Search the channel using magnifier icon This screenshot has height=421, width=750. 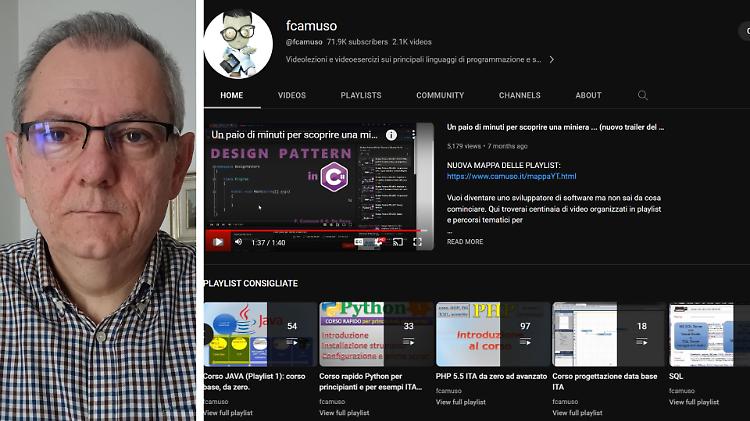643,95
